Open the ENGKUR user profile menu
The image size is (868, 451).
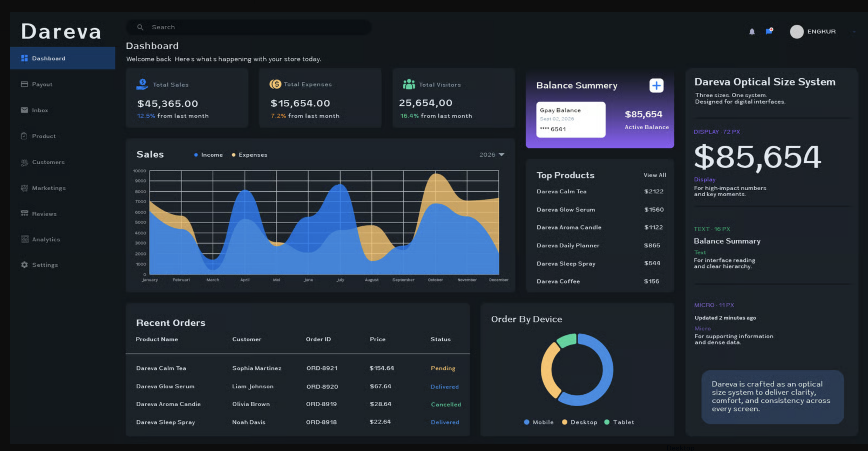pos(812,32)
